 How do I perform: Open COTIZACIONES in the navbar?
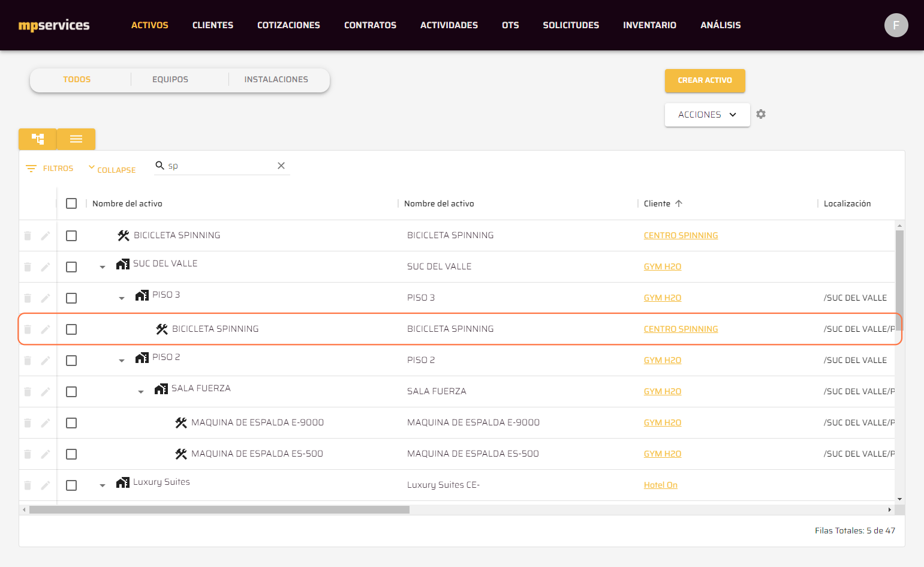pyautogui.click(x=288, y=25)
